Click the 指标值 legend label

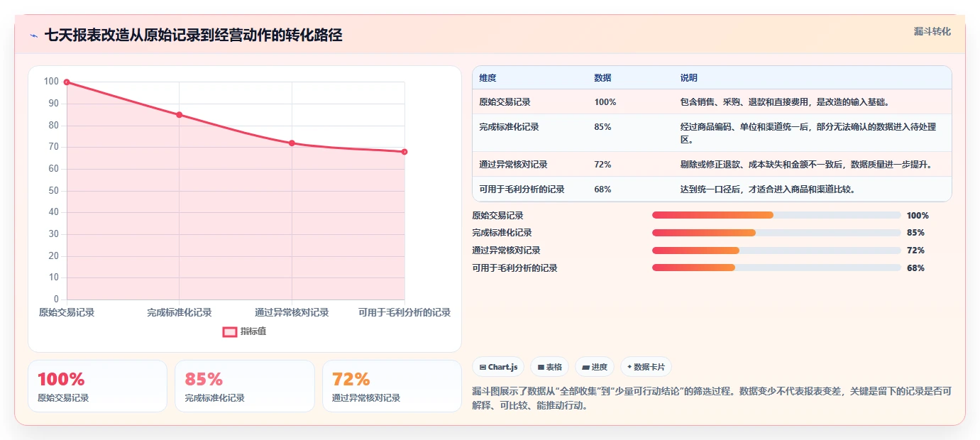click(253, 331)
